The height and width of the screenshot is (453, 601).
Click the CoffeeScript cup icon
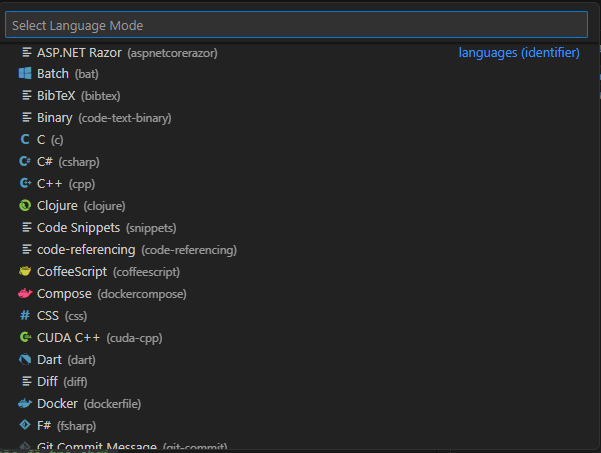25,272
